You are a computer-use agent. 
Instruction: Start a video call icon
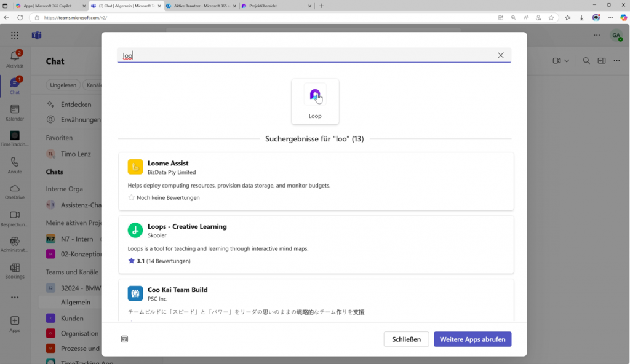pos(556,61)
